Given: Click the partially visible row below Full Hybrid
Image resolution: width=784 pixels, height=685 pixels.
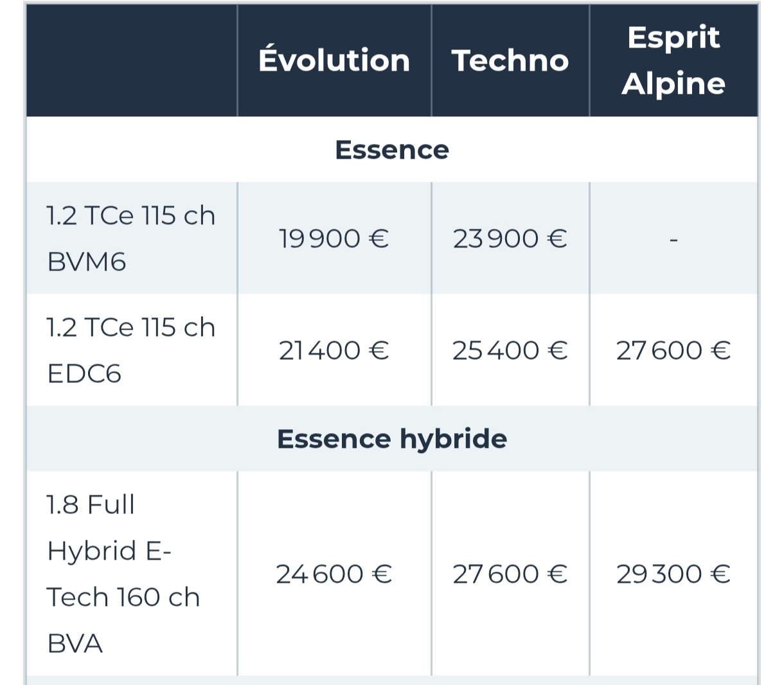Looking at the screenshot, I should pyautogui.click(x=392, y=681).
